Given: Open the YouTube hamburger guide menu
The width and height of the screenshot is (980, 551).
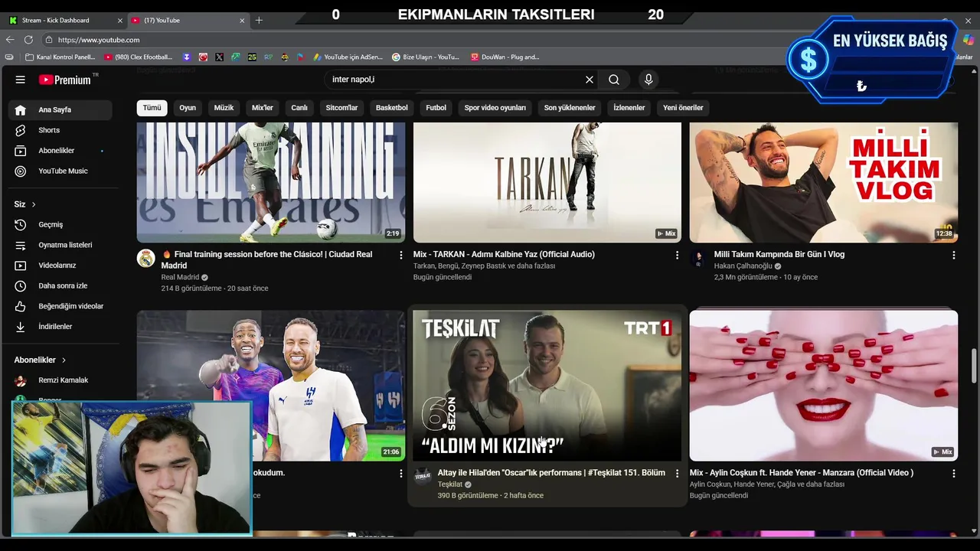Looking at the screenshot, I should (x=21, y=80).
